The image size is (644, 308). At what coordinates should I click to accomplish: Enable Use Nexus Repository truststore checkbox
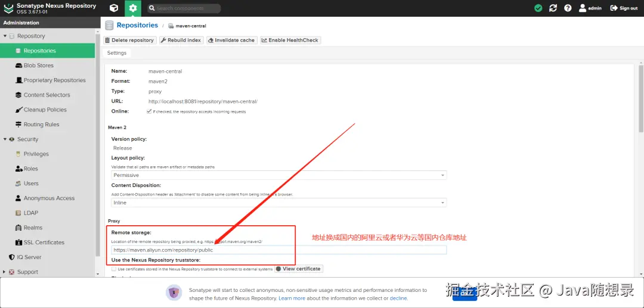(114, 269)
